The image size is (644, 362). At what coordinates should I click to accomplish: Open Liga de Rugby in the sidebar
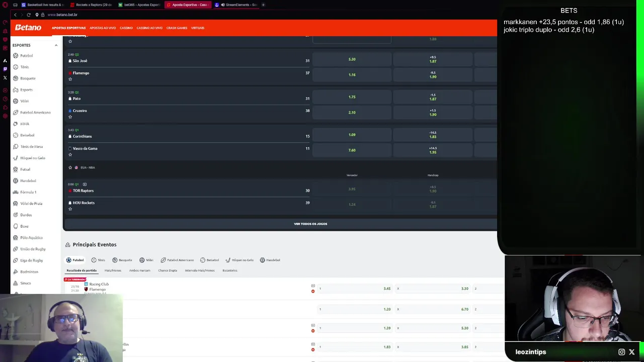point(31,260)
